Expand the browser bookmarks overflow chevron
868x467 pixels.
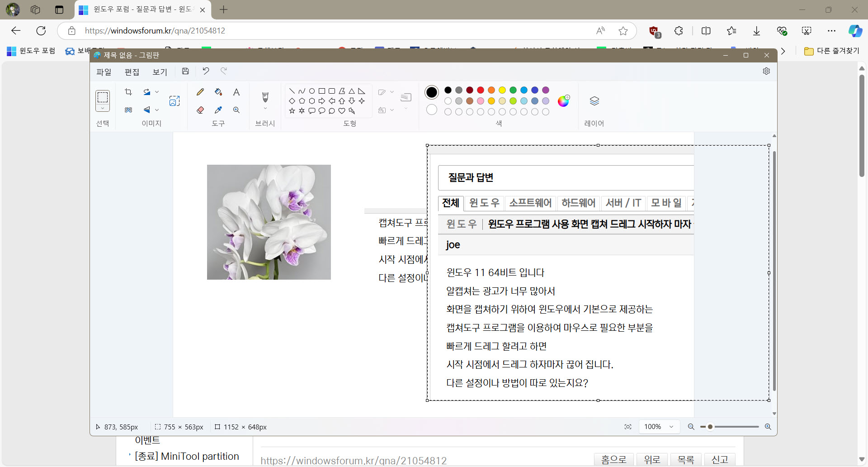(783, 51)
